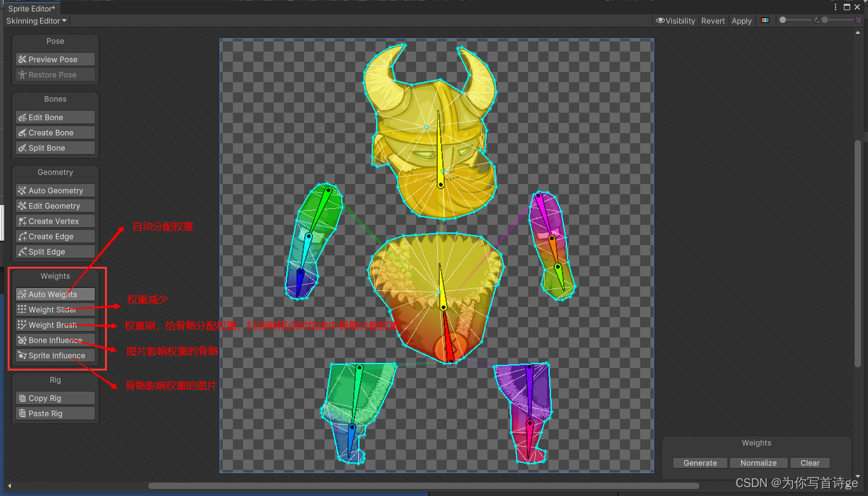
Task: Click the vertical scrollbar beside the canvas
Action: tap(858, 255)
